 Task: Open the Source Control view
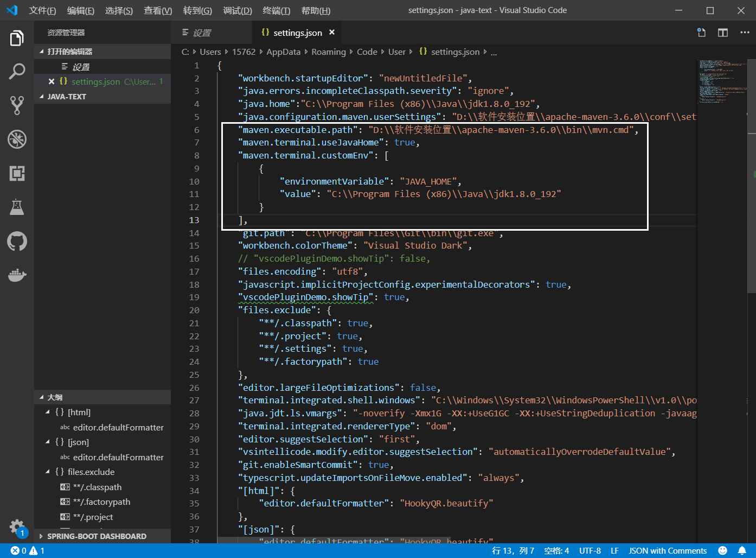click(x=17, y=105)
